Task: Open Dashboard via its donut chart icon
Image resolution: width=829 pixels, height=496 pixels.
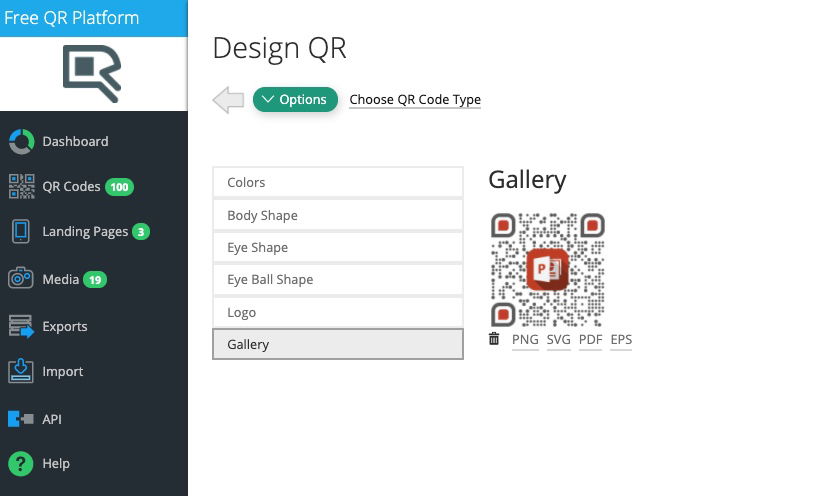Action: point(21,142)
